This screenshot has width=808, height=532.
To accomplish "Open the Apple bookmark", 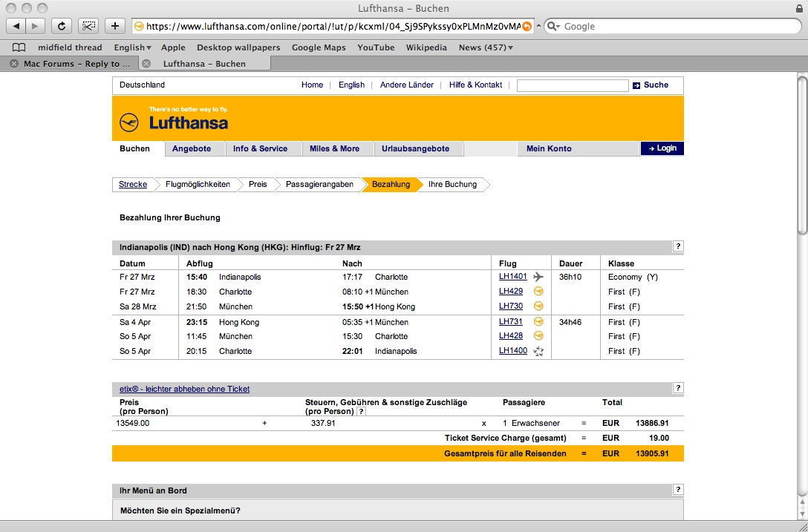I will click(x=173, y=47).
